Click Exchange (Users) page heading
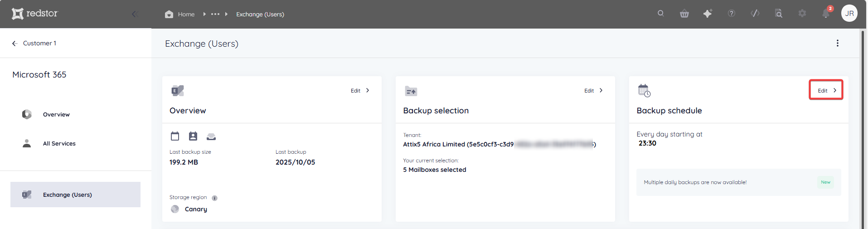 point(202,44)
